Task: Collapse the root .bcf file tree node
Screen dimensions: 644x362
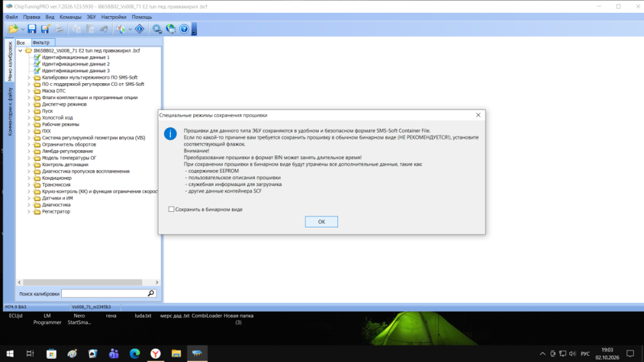Action: 20,50
